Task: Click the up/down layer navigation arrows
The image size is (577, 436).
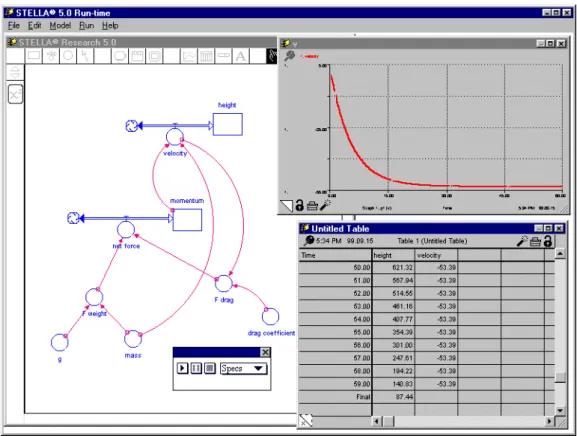Action: tap(15, 72)
